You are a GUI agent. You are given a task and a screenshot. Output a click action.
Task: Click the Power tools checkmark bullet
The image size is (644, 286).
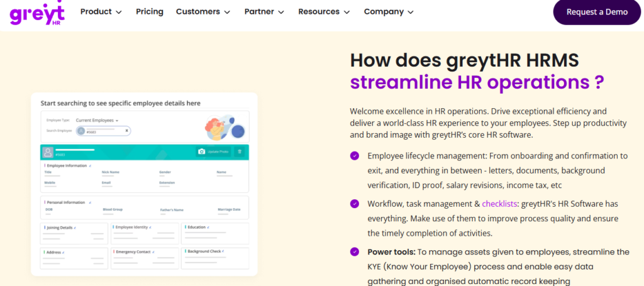[x=354, y=251]
